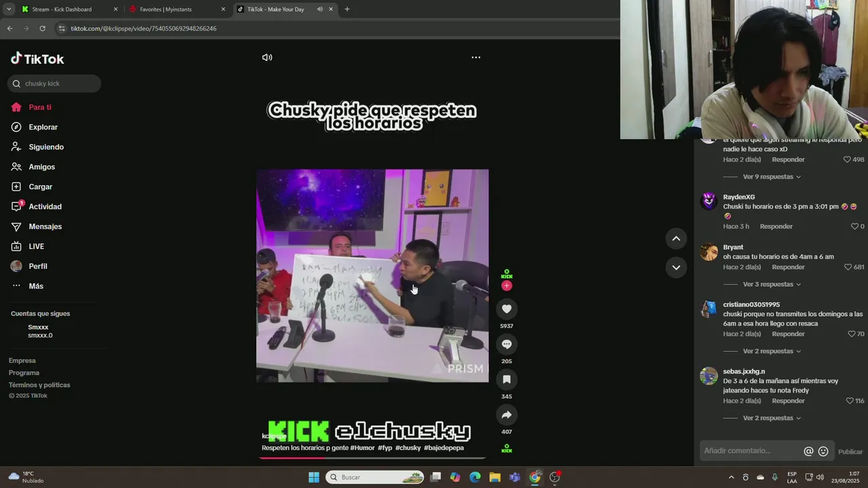Open Windows Start menu
Screen dimensions: 868x488
click(x=314, y=477)
